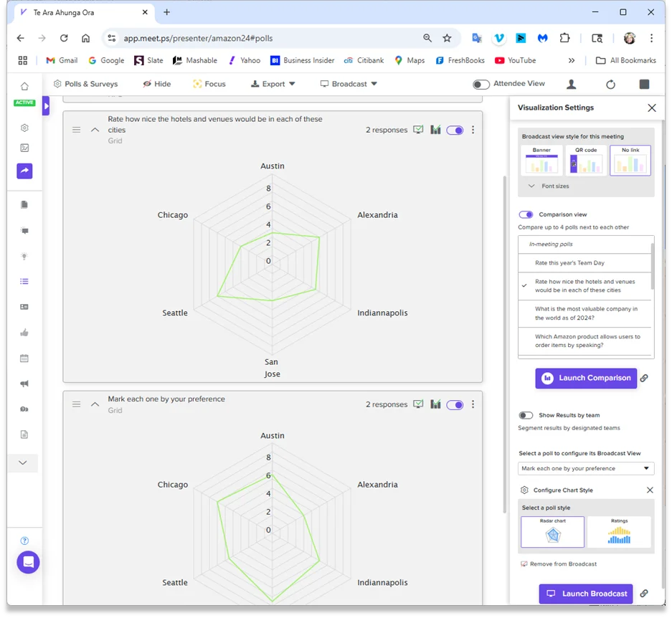Open the megaphone announcements icon in the sidebar
Screen dimensions: 672x618
click(24, 384)
